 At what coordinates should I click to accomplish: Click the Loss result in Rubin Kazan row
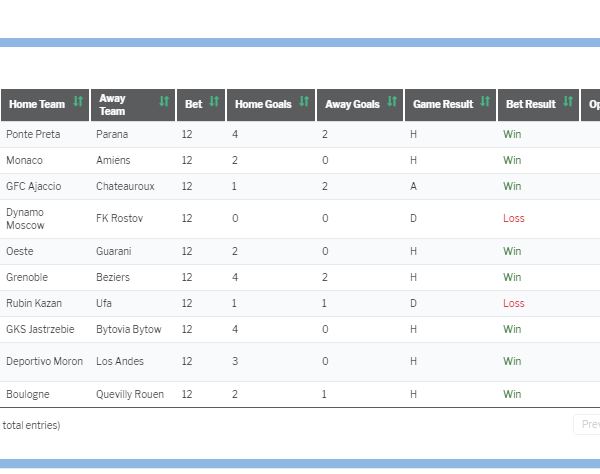point(514,303)
